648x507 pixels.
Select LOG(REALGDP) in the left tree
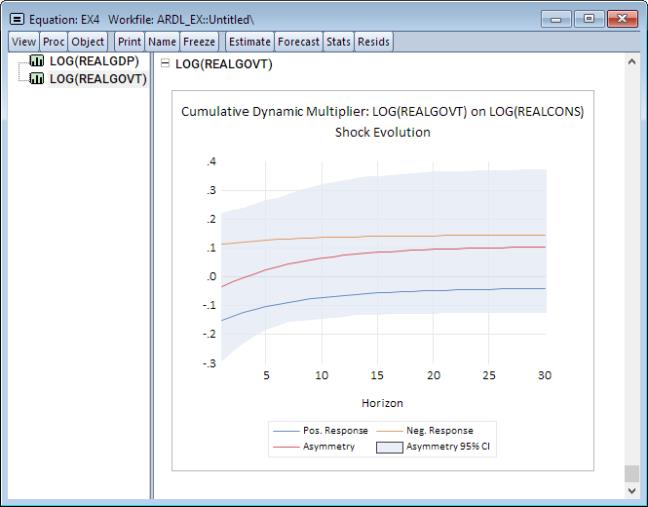click(x=94, y=62)
